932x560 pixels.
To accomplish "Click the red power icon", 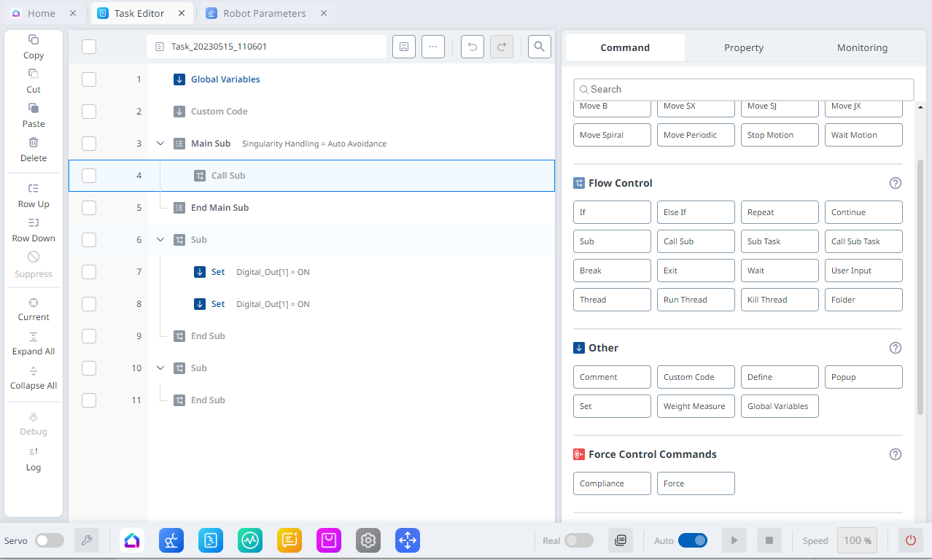I will [x=910, y=540].
